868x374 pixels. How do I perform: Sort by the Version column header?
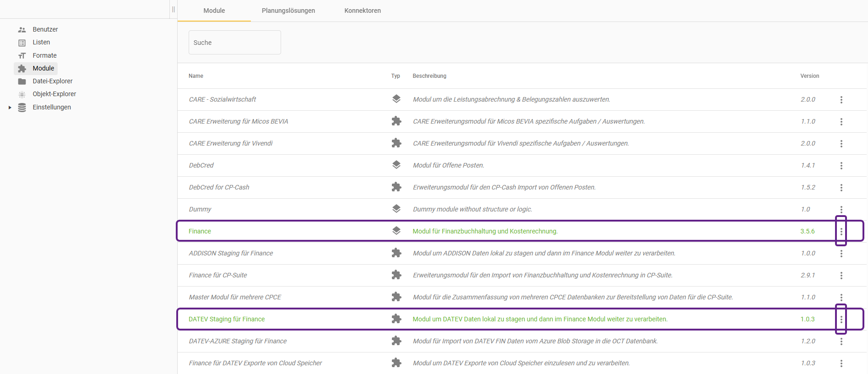click(809, 76)
